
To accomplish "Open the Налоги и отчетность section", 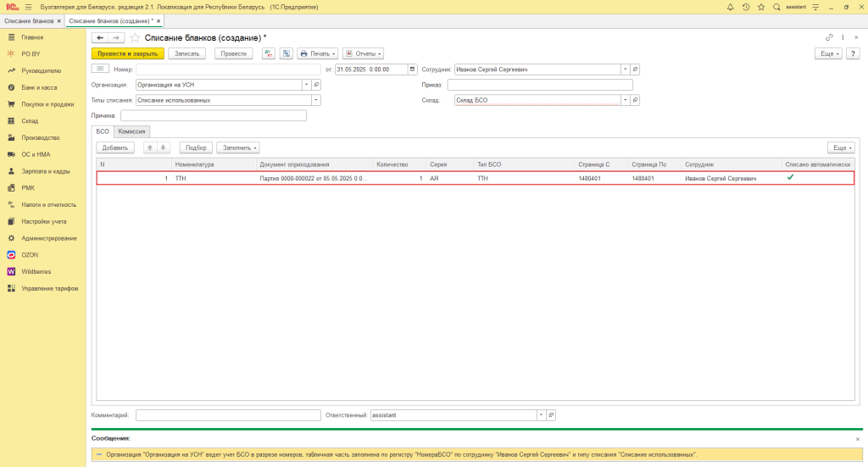I will tap(48, 205).
